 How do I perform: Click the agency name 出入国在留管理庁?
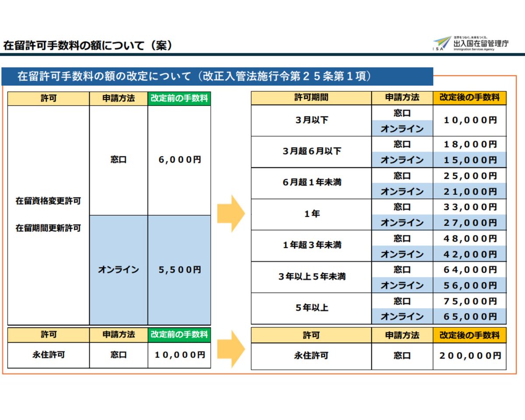[x=481, y=44]
